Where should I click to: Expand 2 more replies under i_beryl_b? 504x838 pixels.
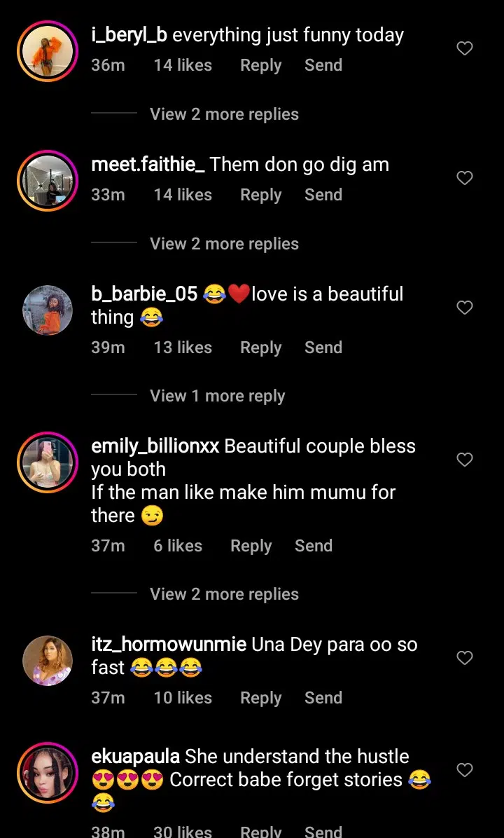[224, 114]
